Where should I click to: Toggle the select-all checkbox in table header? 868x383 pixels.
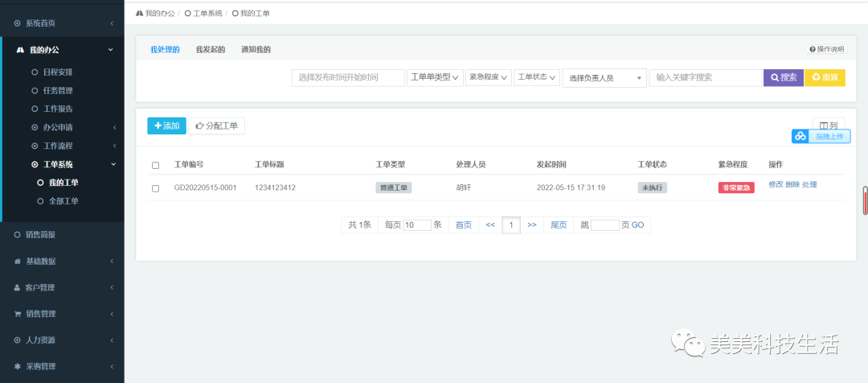[156, 165]
